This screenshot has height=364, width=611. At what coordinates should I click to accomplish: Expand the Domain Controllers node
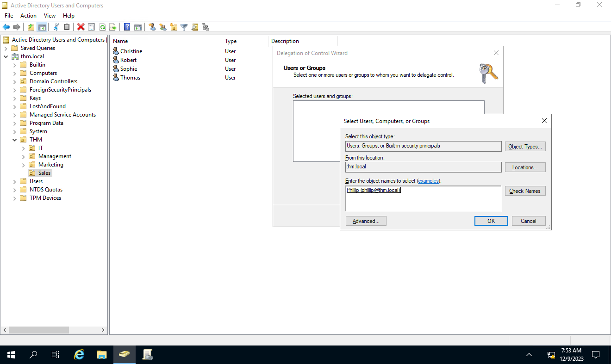pos(14,81)
